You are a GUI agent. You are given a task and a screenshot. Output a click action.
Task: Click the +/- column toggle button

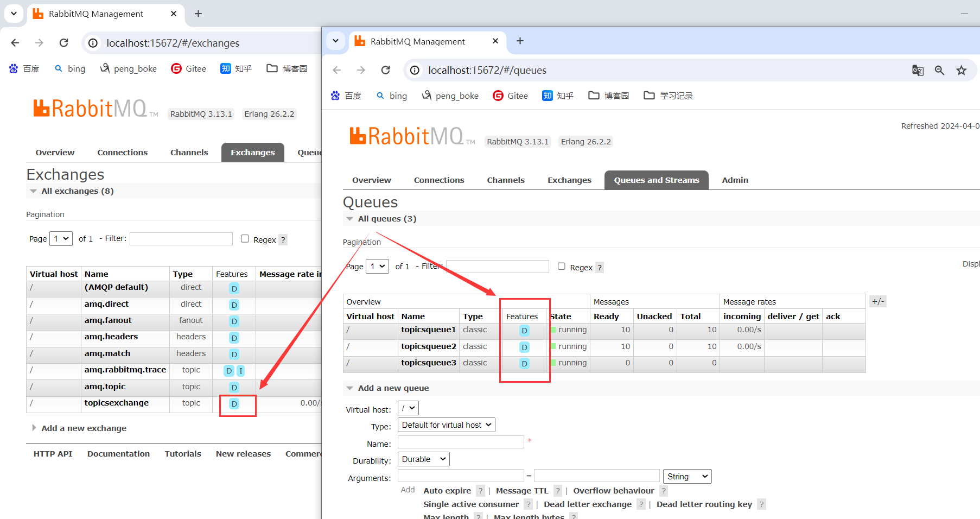(878, 302)
